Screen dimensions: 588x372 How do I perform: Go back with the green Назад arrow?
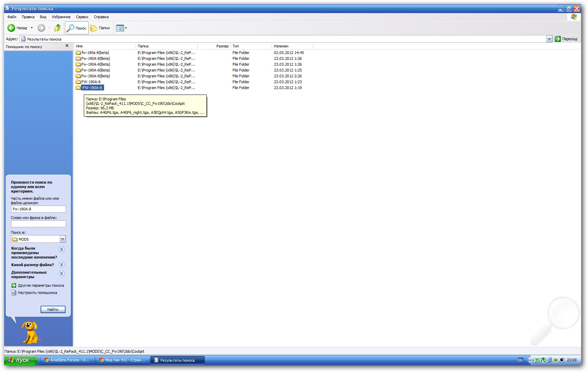coord(17,28)
